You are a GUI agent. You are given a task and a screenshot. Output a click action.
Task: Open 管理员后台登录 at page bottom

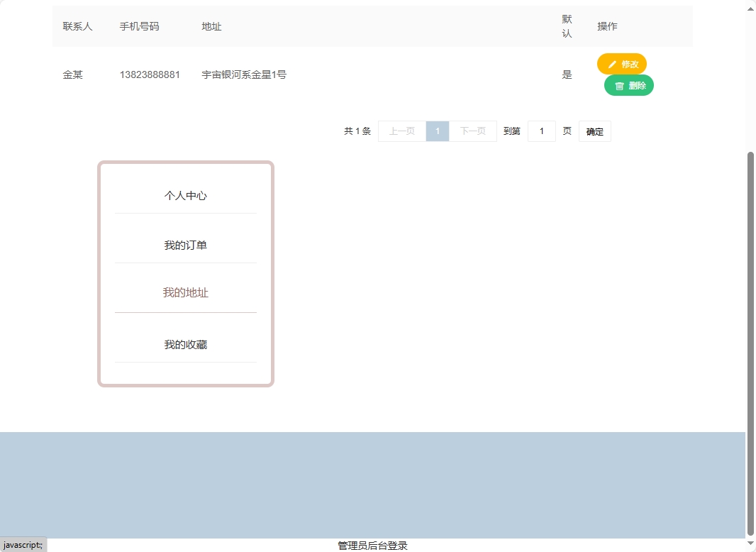tap(371, 545)
